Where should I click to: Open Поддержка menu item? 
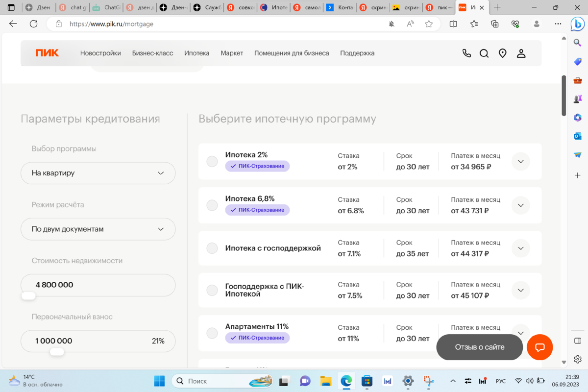click(357, 53)
